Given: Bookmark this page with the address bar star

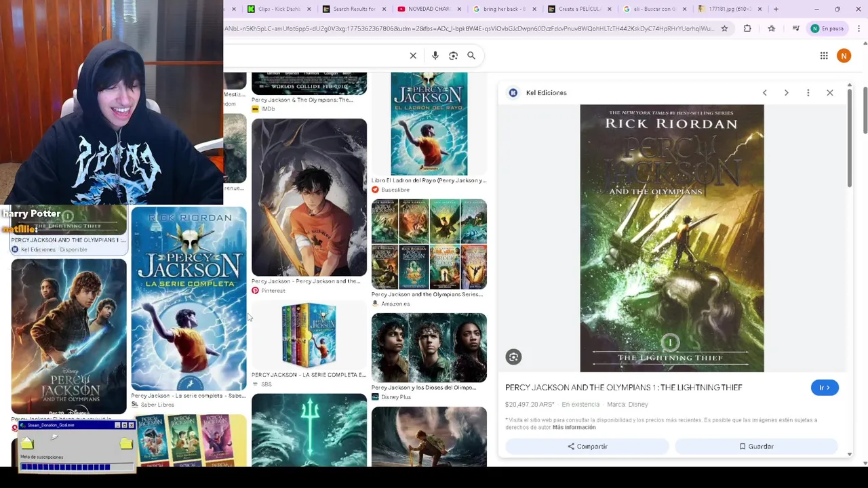Looking at the screenshot, I should click(724, 28).
